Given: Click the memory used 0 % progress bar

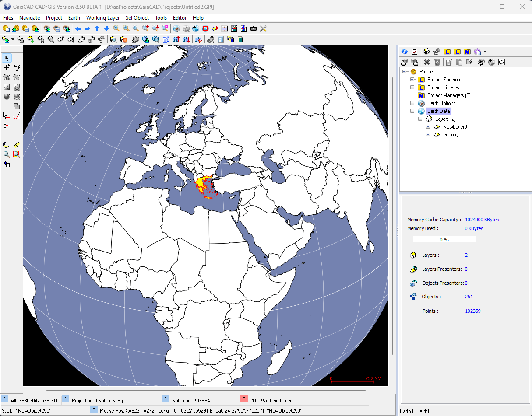Looking at the screenshot, I should click(x=444, y=240).
